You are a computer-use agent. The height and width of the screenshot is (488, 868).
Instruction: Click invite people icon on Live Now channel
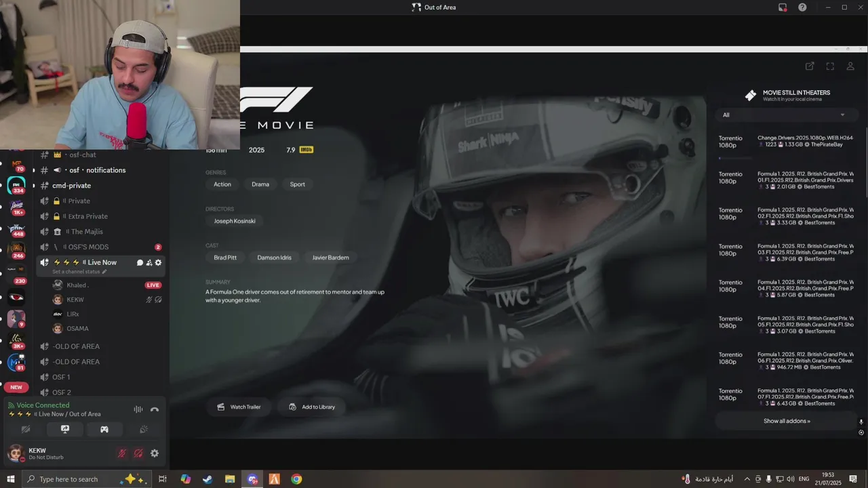click(x=149, y=262)
